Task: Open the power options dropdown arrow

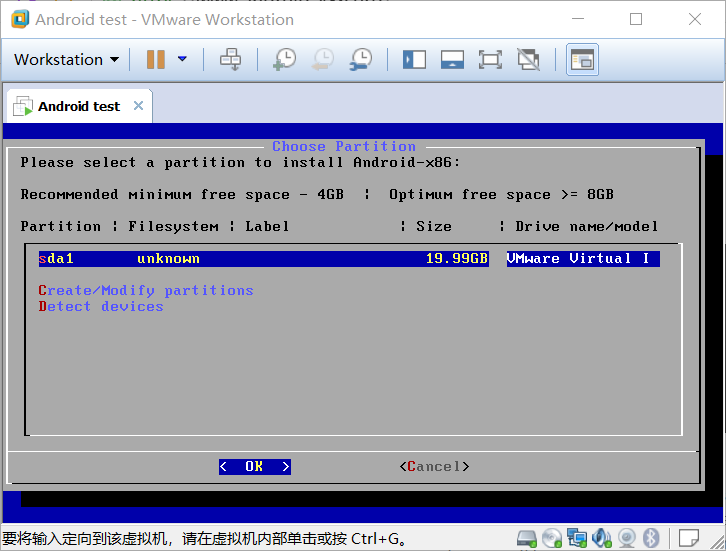Action: [x=182, y=60]
